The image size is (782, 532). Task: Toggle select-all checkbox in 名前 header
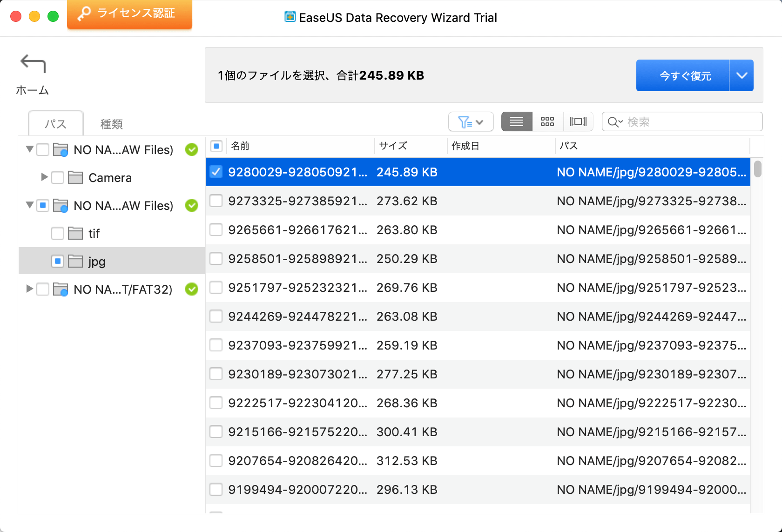tap(216, 146)
